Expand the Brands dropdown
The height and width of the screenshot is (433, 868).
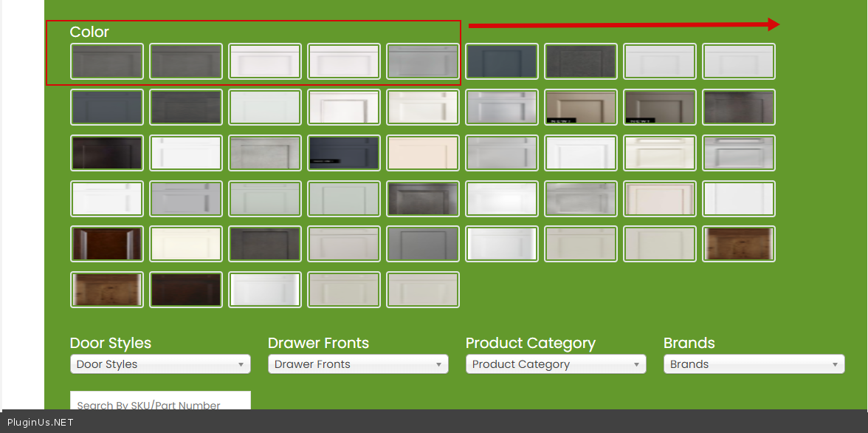(x=754, y=364)
